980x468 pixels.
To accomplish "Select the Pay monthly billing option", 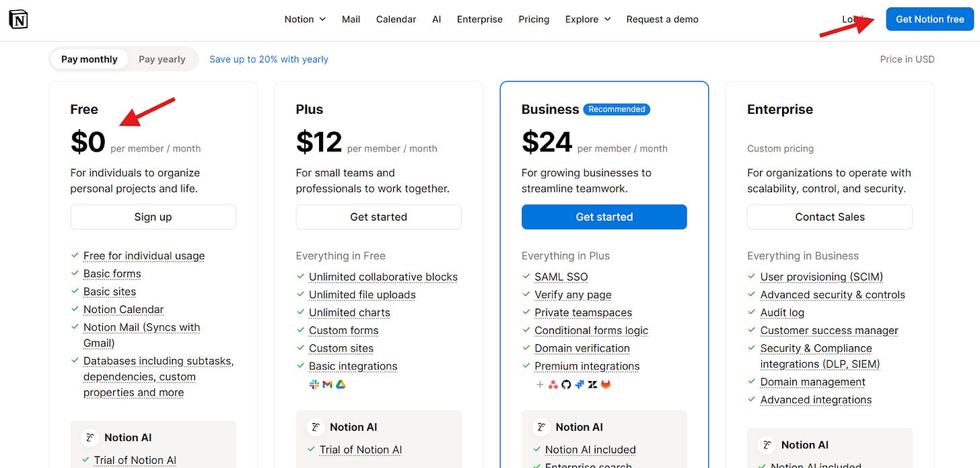I will click(x=90, y=59).
